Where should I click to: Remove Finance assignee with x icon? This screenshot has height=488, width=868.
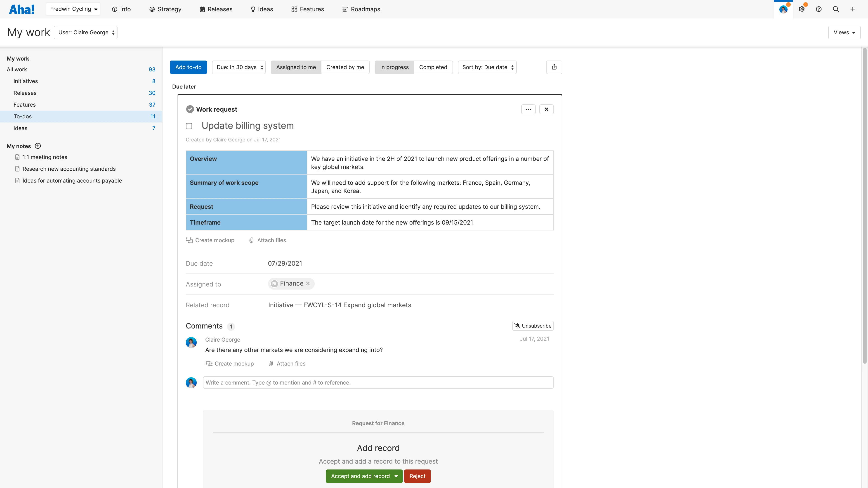pyautogui.click(x=308, y=284)
